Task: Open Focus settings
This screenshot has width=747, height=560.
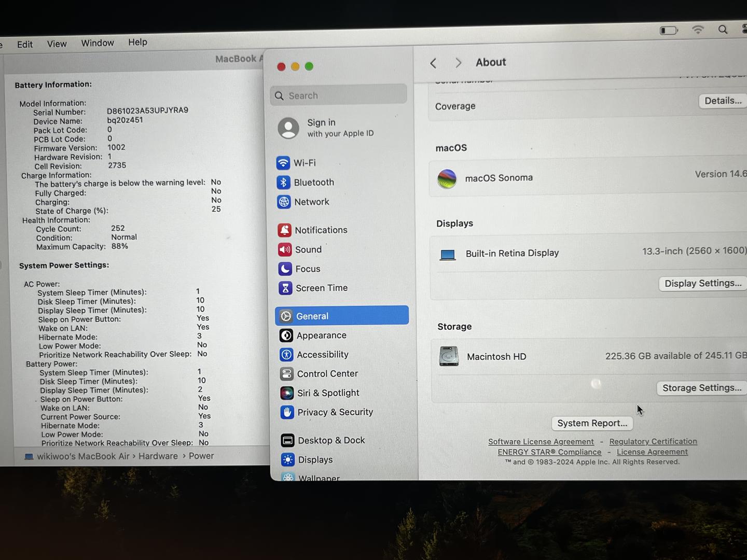Action: 299,269
